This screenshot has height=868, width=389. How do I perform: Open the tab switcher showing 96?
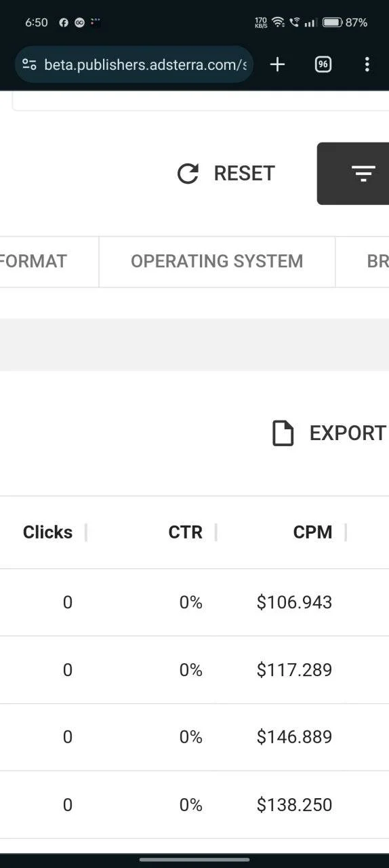coord(323,64)
